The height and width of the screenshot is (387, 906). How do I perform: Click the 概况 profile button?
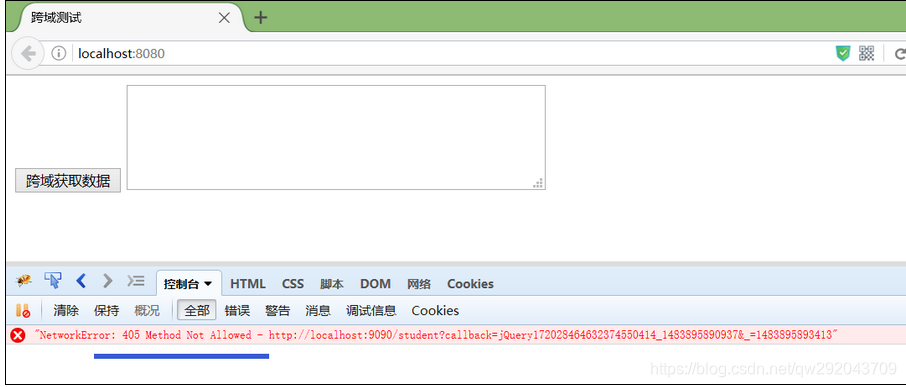[x=147, y=310]
